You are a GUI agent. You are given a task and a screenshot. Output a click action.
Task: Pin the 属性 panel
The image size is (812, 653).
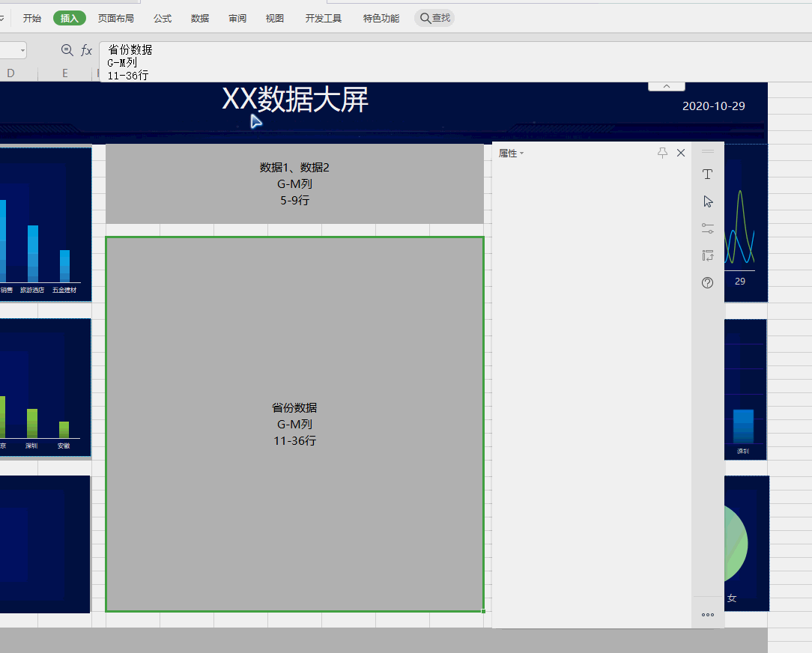(x=662, y=153)
